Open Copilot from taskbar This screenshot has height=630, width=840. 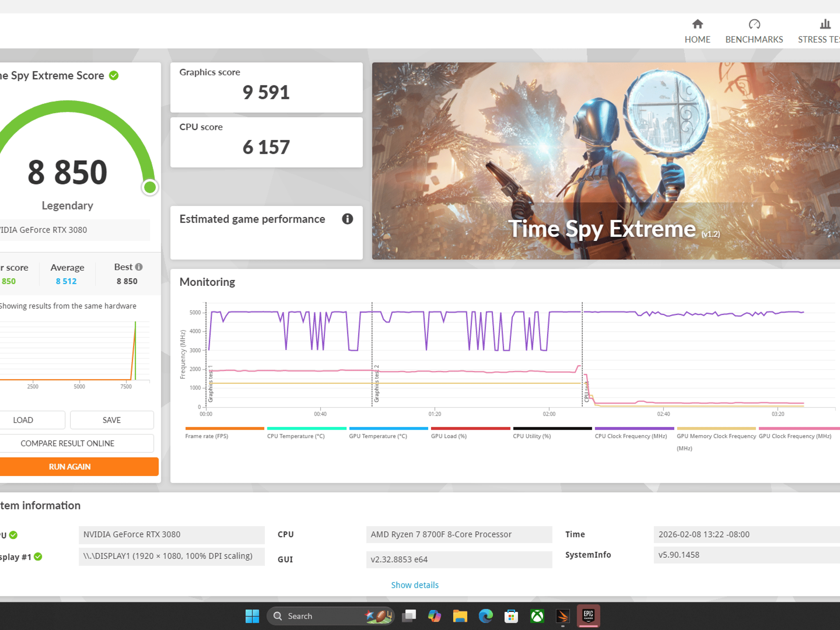(434, 616)
